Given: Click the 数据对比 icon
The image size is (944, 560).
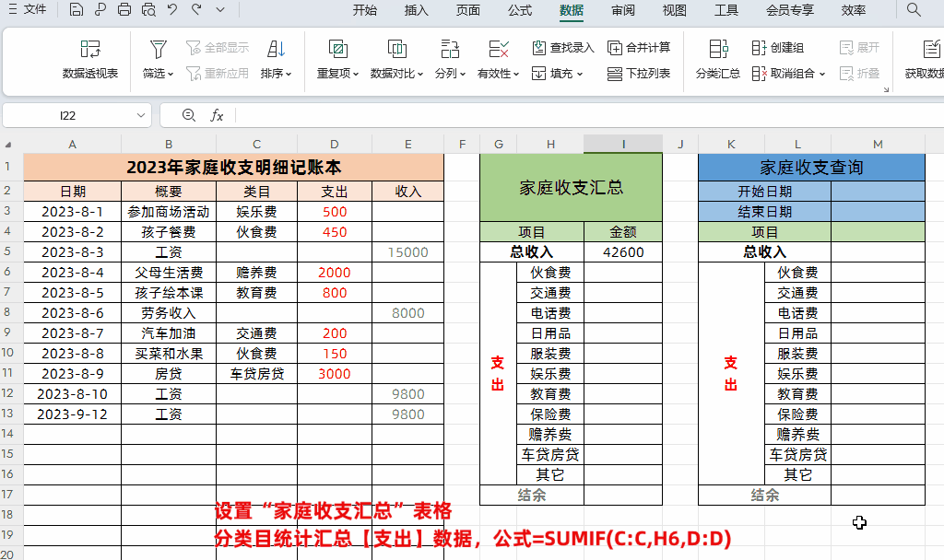Looking at the screenshot, I should (x=396, y=48).
